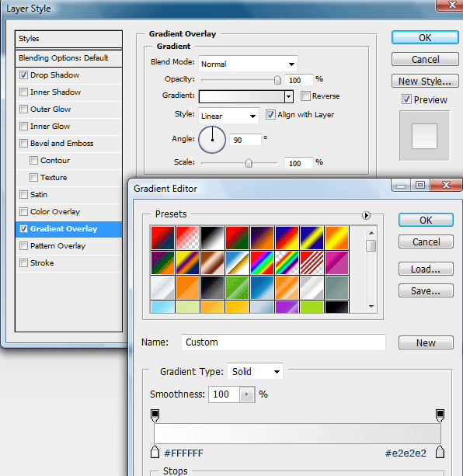Select the #FFFFFF color stop

[155, 452]
